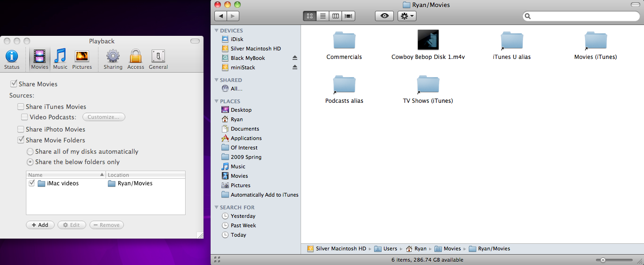Select Share the below folders only
Screen dimensions: 644x265
click(30, 162)
